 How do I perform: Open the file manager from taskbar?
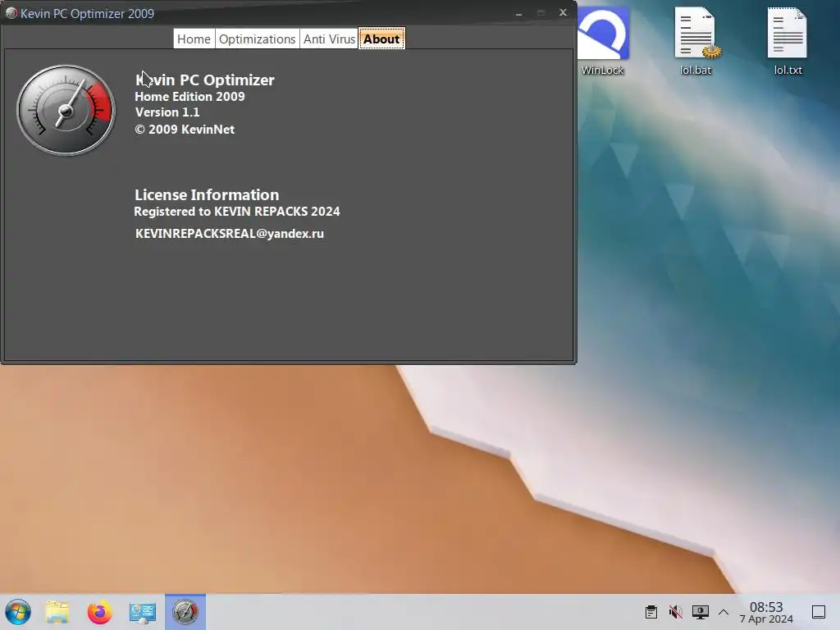coord(57,612)
